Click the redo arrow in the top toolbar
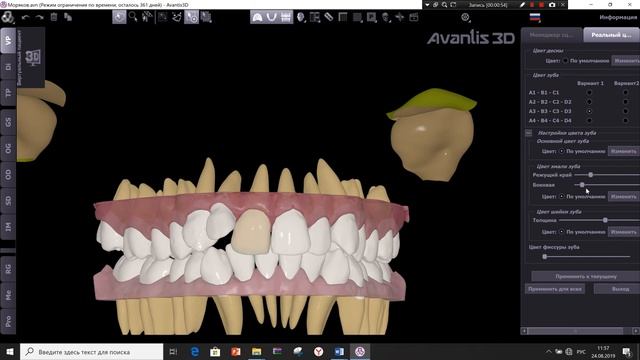The width and height of the screenshot is (640, 360). pyautogui.click(x=40, y=17)
